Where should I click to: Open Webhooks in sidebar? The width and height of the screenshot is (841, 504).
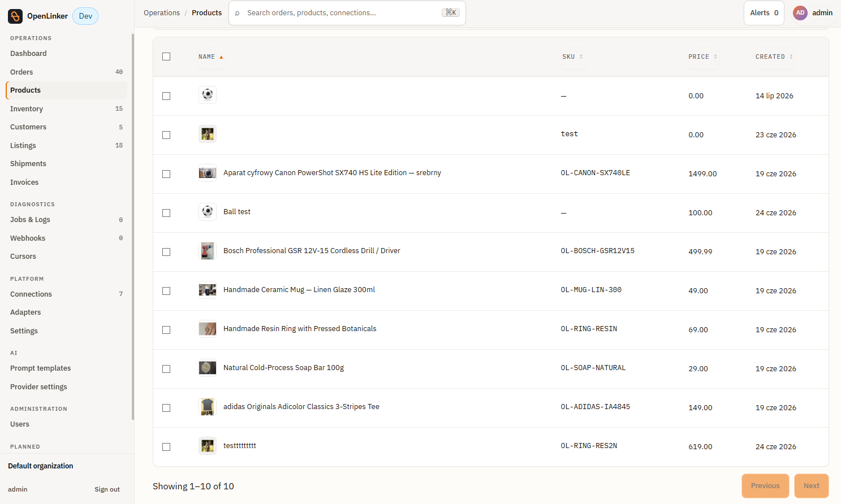coord(67,238)
